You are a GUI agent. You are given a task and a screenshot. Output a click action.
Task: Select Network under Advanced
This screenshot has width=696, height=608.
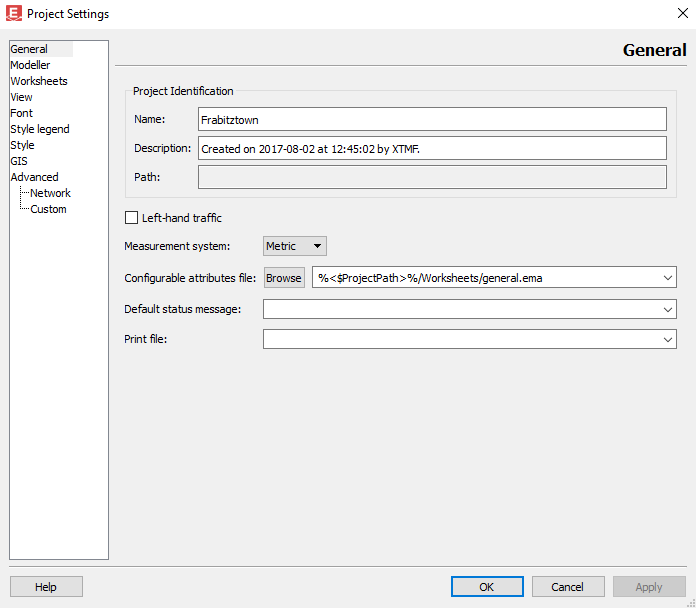[x=50, y=193]
